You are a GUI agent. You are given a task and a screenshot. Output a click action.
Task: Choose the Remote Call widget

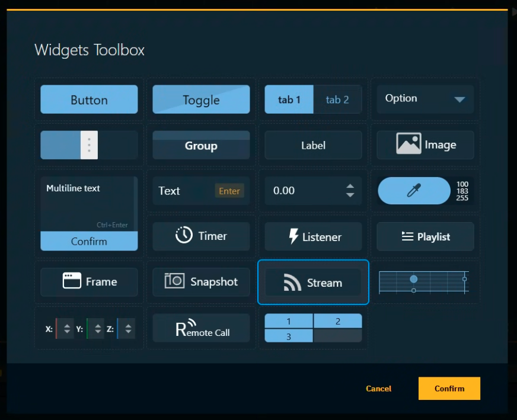(x=201, y=328)
